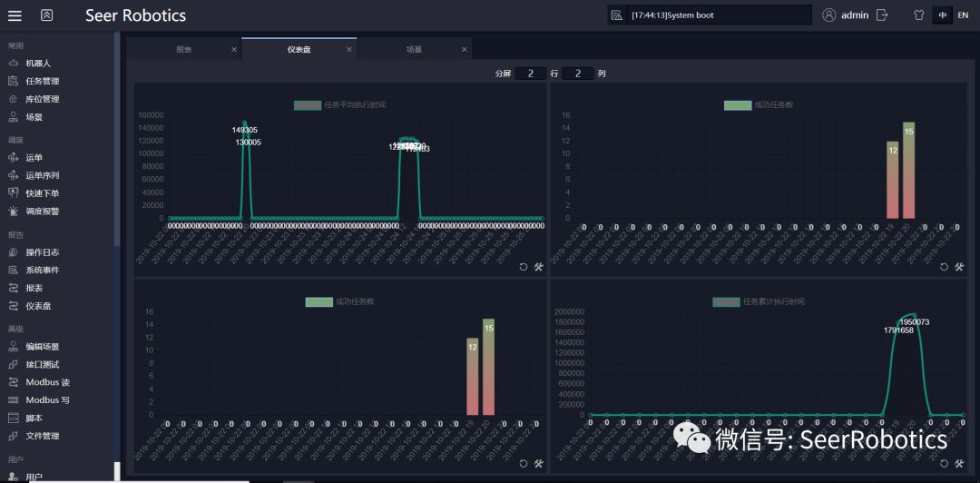980x483 pixels.
Task: Open settings tools icon on bottom-right chart
Action: point(959,464)
